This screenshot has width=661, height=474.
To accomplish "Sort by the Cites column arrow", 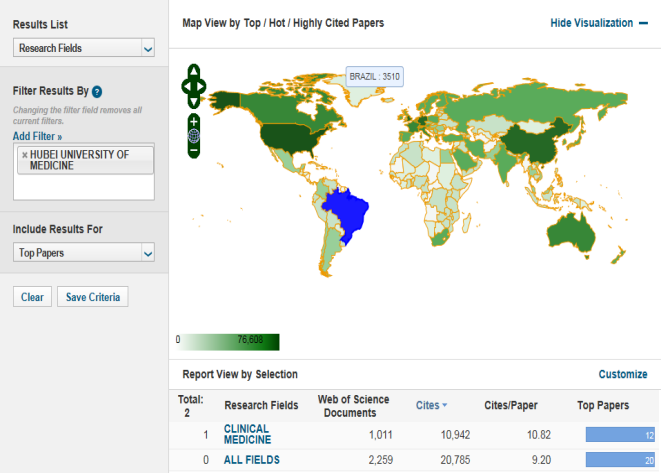I will (x=444, y=405).
